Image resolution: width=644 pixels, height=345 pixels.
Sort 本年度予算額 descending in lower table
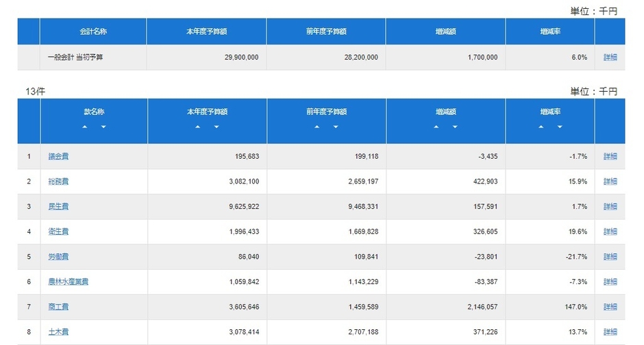[216, 127]
